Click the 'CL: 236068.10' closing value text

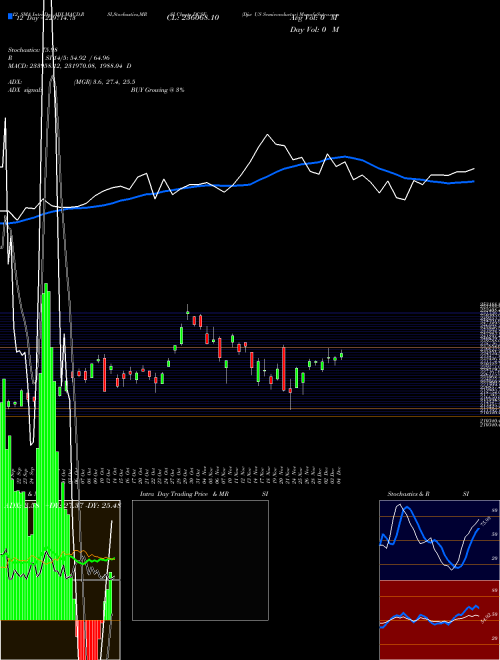pyautogui.click(x=192, y=18)
